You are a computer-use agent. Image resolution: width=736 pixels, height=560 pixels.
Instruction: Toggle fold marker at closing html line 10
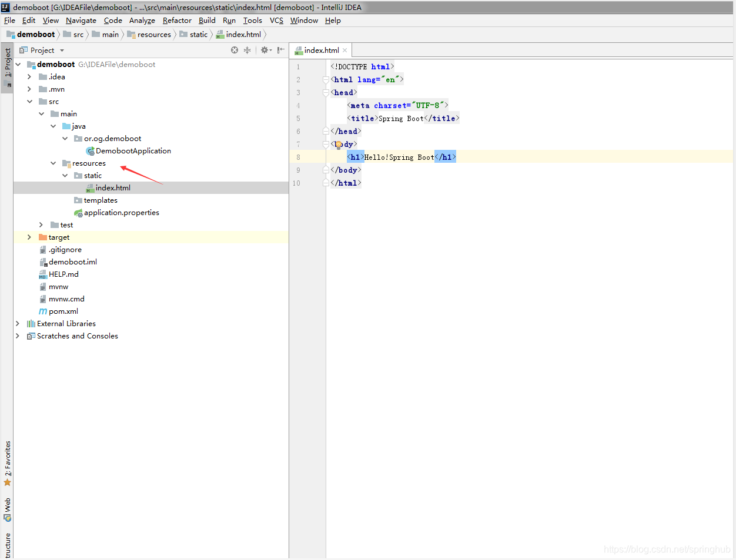pos(326,183)
